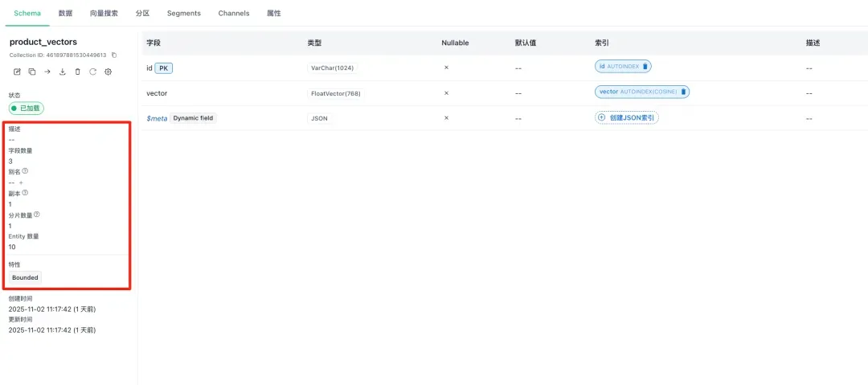Click the duplicate collection icon
The image size is (868, 385).
tap(32, 72)
